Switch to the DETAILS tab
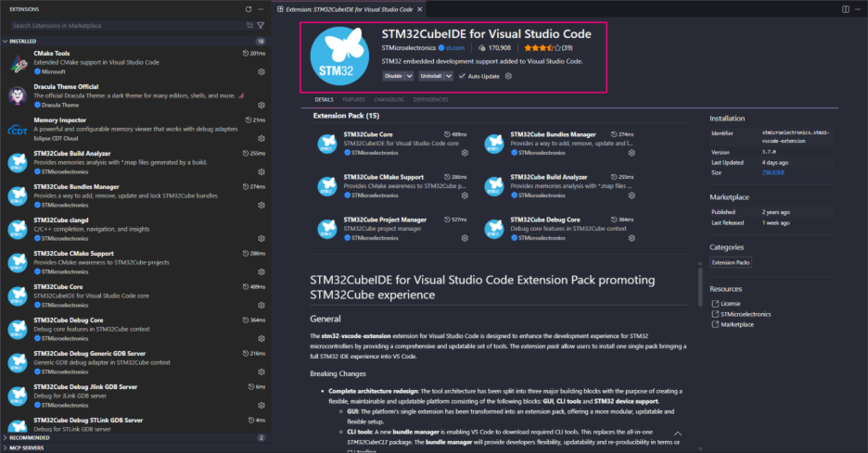The image size is (868, 453). point(324,99)
